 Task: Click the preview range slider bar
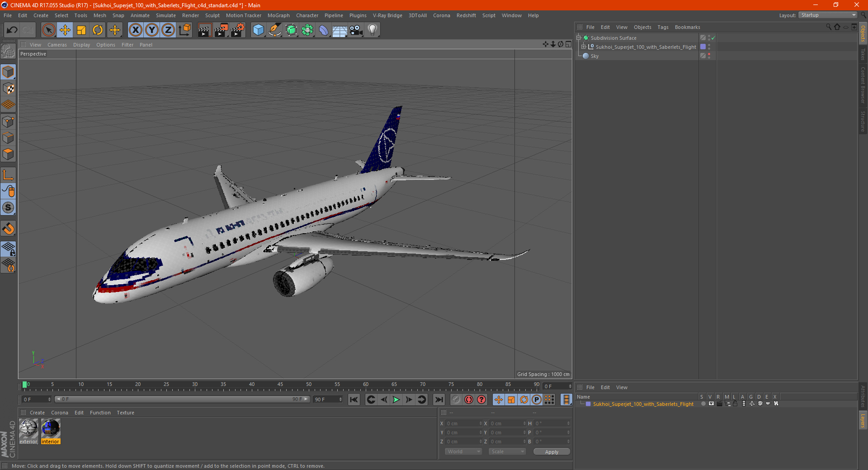coord(182,399)
